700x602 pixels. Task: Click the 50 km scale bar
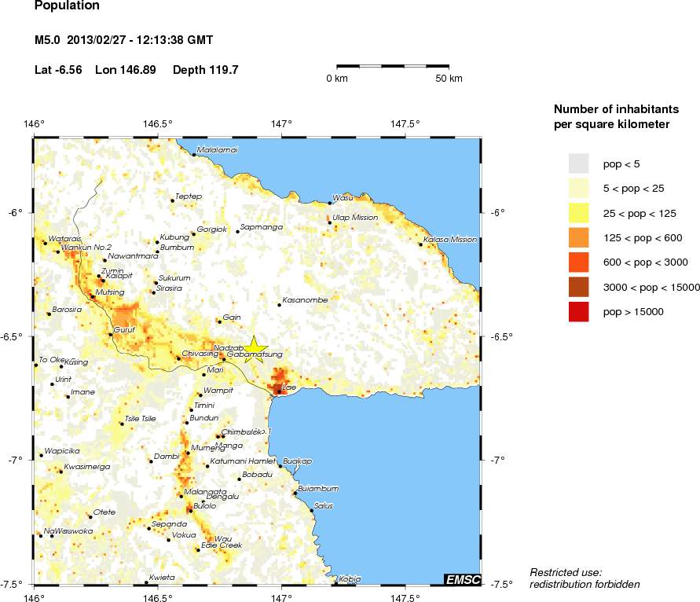pyautogui.click(x=393, y=66)
